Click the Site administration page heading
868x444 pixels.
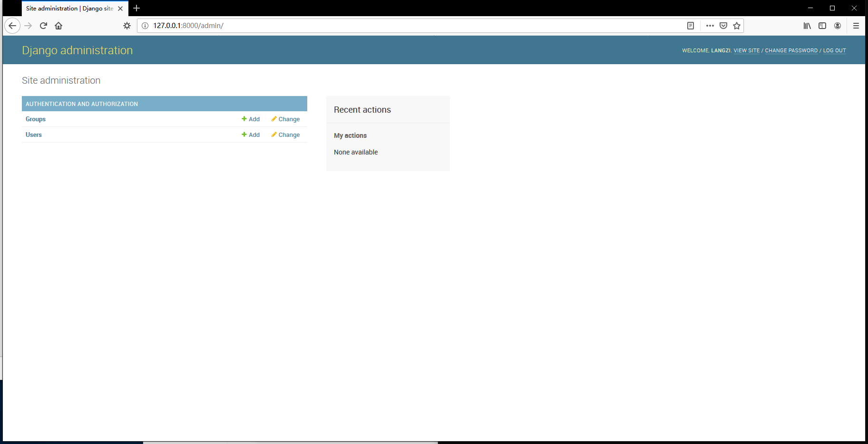pyautogui.click(x=61, y=80)
